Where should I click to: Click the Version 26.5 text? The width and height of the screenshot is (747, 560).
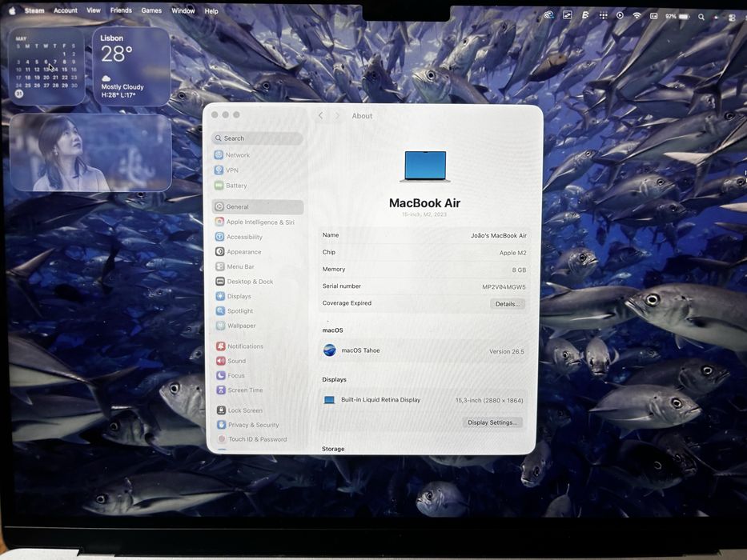pyautogui.click(x=507, y=351)
